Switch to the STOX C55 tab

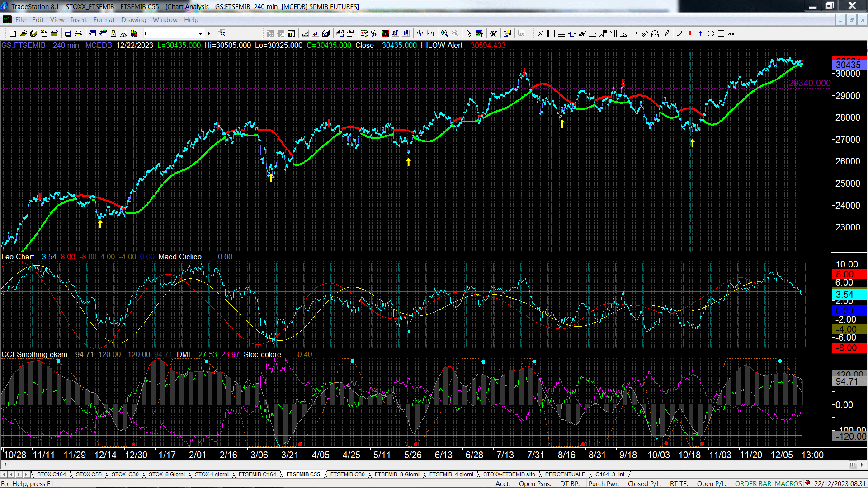point(89,474)
